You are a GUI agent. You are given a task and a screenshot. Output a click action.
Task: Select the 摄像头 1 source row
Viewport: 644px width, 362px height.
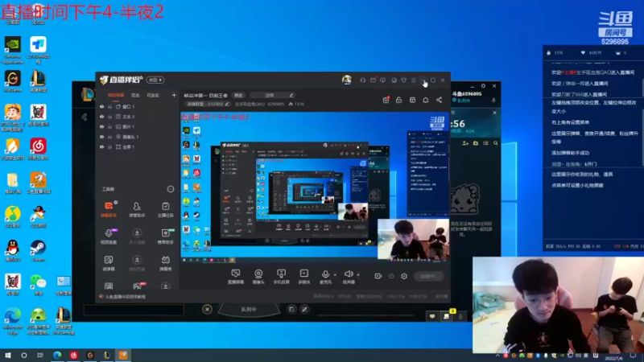pos(138,137)
